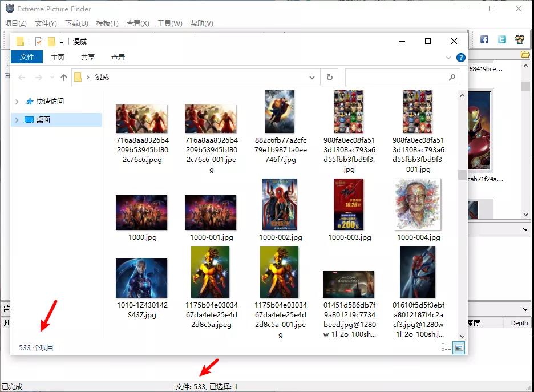534x392 pixels.
Task: Switch to details view layout icon
Action: pyautogui.click(x=446, y=347)
